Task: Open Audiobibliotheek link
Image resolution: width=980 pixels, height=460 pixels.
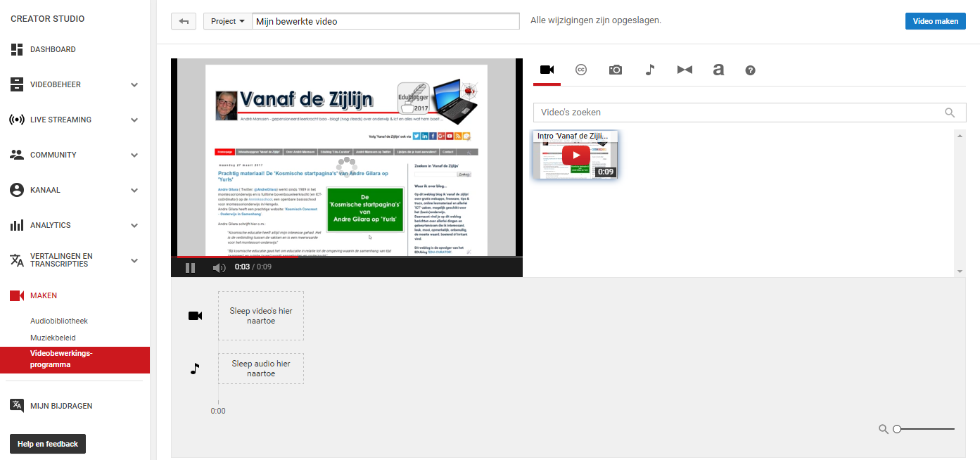Action: coord(59,321)
